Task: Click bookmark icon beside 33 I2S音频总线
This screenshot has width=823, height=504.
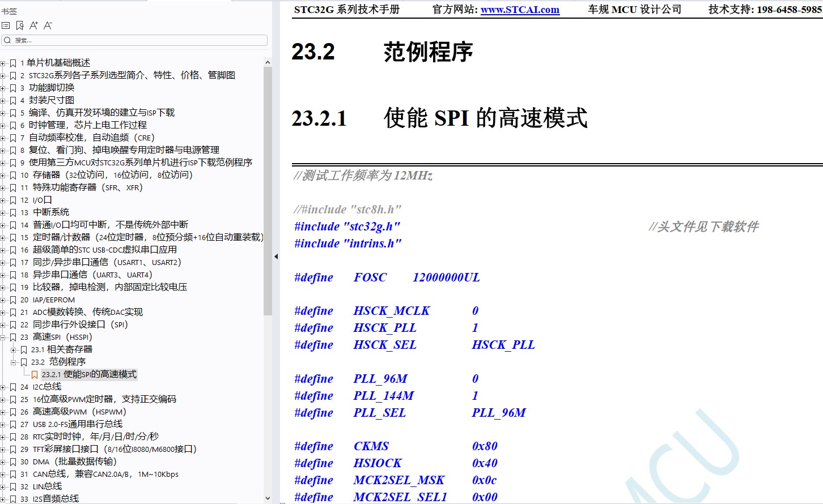Action: (13, 499)
